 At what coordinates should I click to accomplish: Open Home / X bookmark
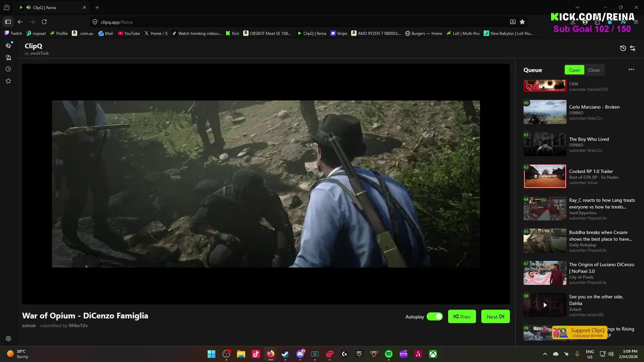pyautogui.click(x=156, y=34)
